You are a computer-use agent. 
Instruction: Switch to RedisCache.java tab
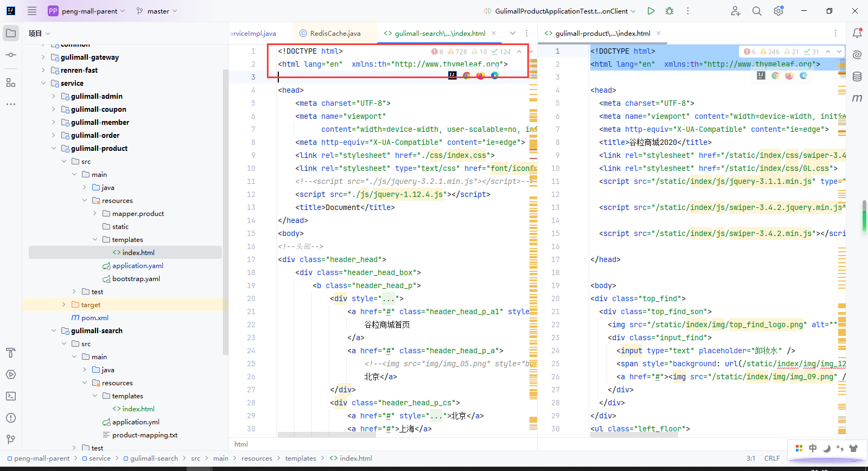click(x=335, y=33)
